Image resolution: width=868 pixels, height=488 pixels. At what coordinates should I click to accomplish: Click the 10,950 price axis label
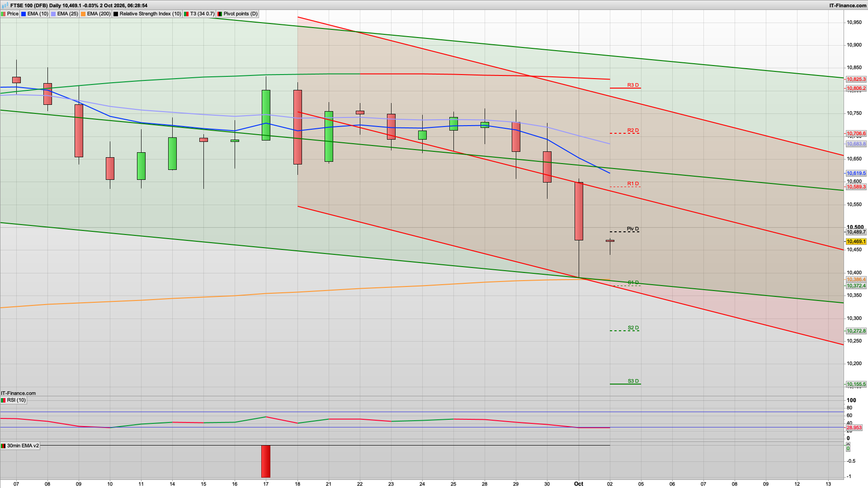click(854, 22)
